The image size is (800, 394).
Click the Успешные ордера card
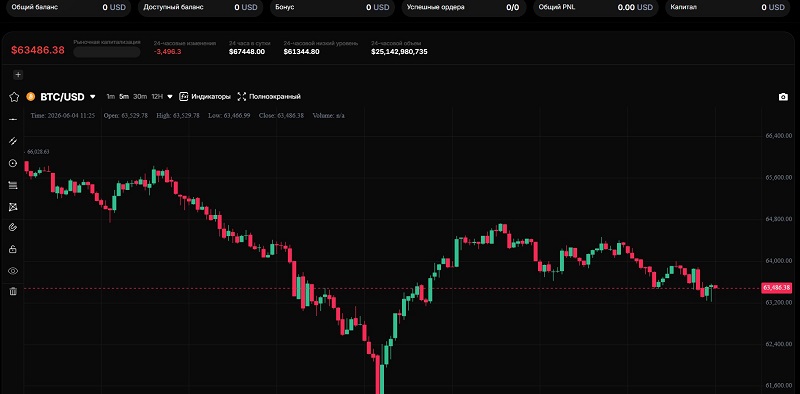pyautogui.click(x=464, y=7)
